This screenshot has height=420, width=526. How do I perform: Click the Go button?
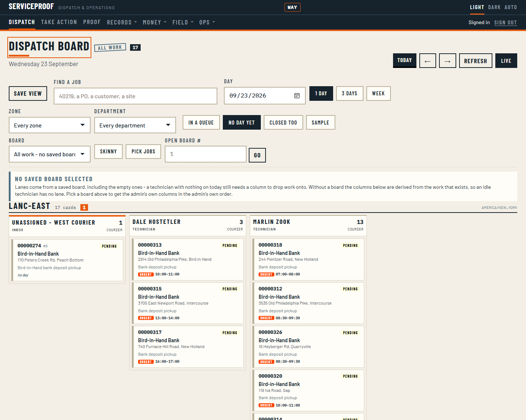(257, 155)
